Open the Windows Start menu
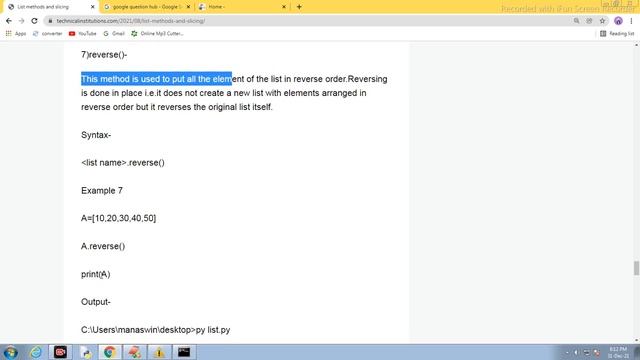The height and width of the screenshot is (360, 640). [x=10, y=352]
